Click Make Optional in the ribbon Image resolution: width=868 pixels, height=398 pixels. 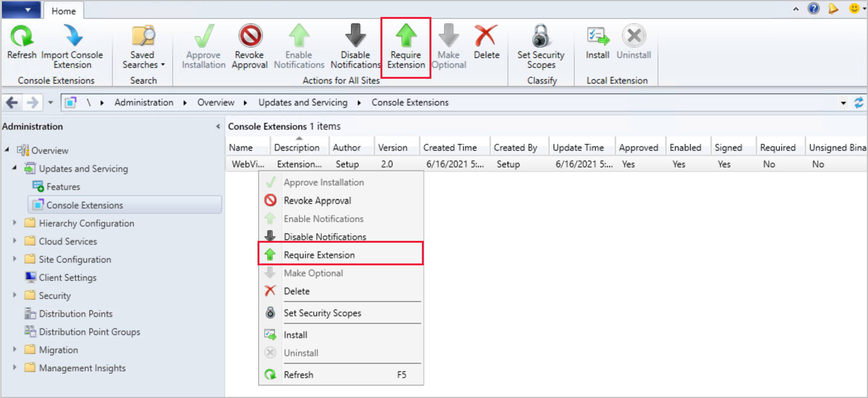(449, 47)
